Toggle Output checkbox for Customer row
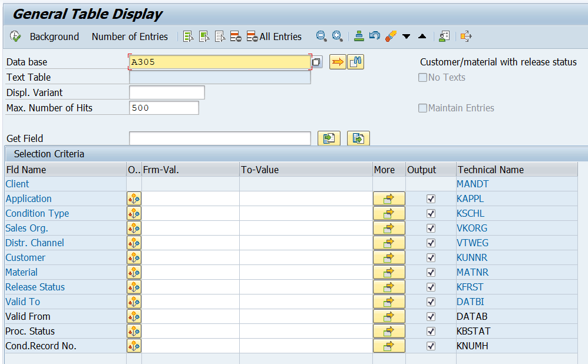Image resolution: width=588 pixels, height=364 pixels. pos(431,257)
